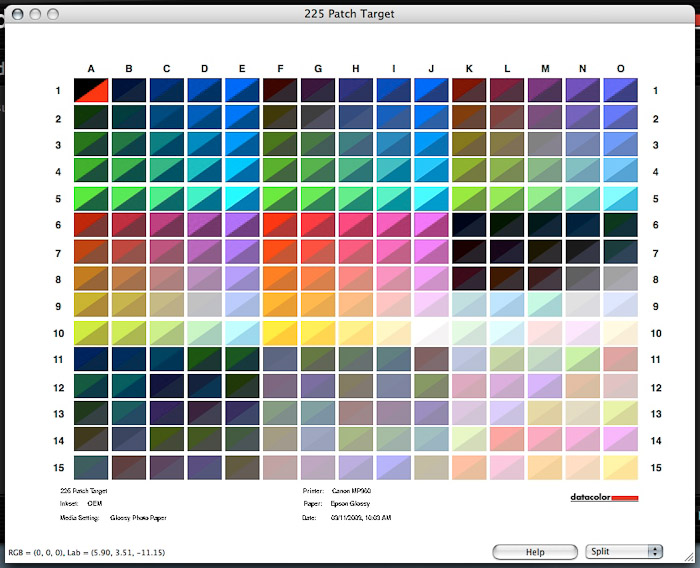This screenshot has width=700, height=568.
Task: Select the red patch at A1
Action: [x=91, y=91]
